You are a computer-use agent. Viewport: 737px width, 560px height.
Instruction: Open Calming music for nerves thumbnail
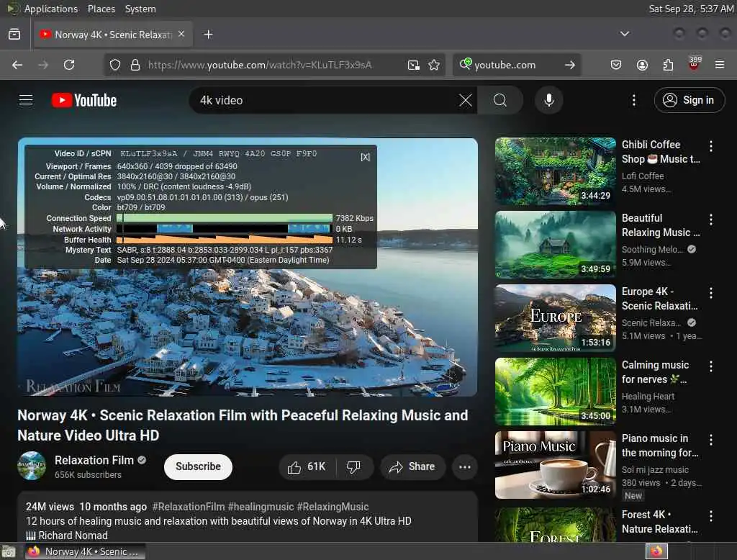pyautogui.click(x=555, y=391)
